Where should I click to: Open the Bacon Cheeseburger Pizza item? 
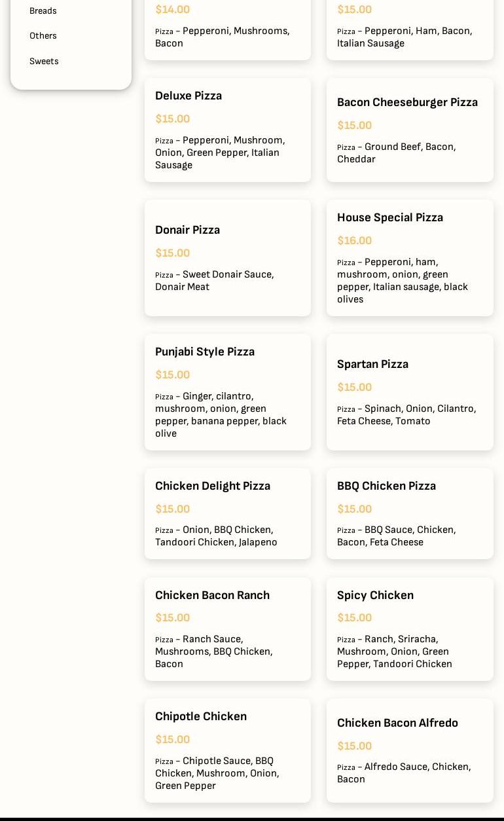pyautogui.click(x=407, y=102)
